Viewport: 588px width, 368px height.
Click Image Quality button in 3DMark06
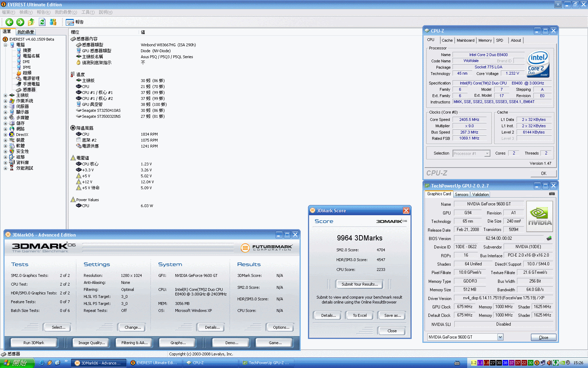click(x=91, y=343)
